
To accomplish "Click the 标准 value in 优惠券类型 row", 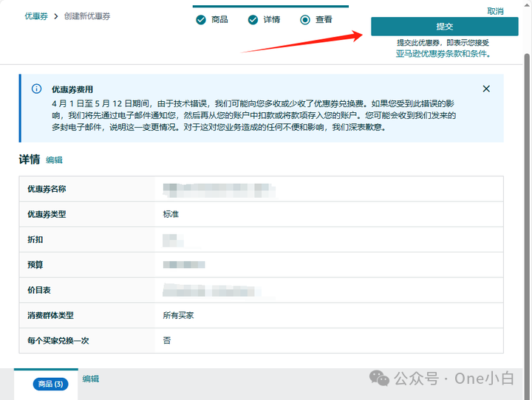I will (171, 215).
